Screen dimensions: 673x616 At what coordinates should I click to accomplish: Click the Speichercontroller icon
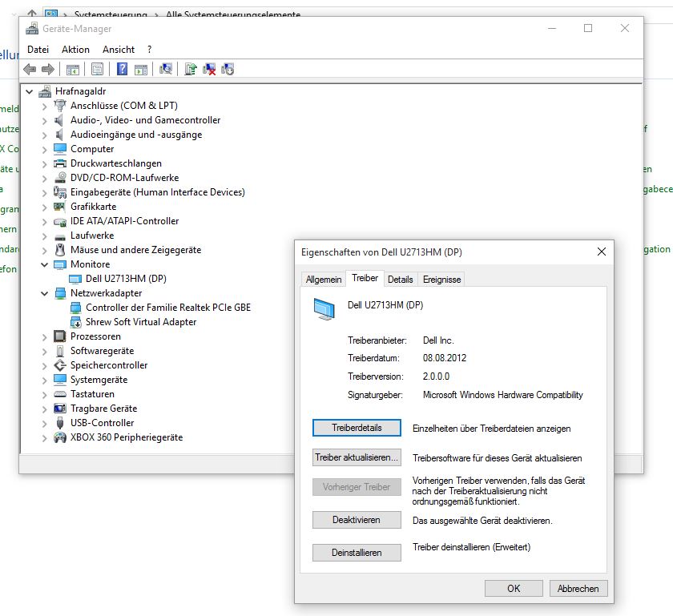[x=59, y=365]
